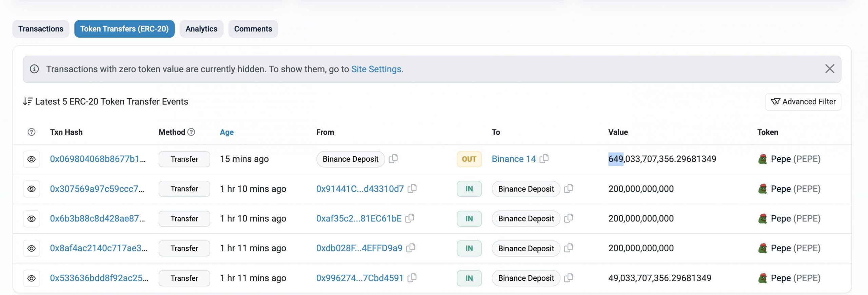This screenshot has height=295, width=868.
Task: Open sender address 0x91441C...d43310d7
Action: [360, 189]
